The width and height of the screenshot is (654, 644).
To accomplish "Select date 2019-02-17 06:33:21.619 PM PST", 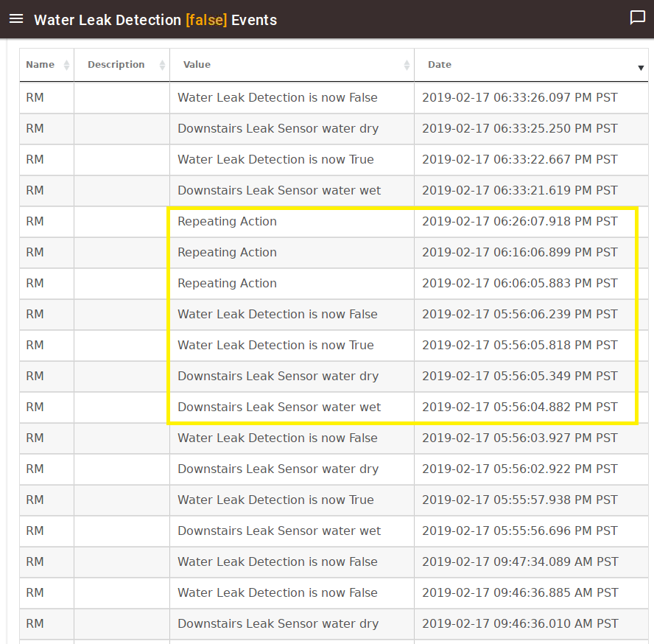I will click(x=520, y=190).
